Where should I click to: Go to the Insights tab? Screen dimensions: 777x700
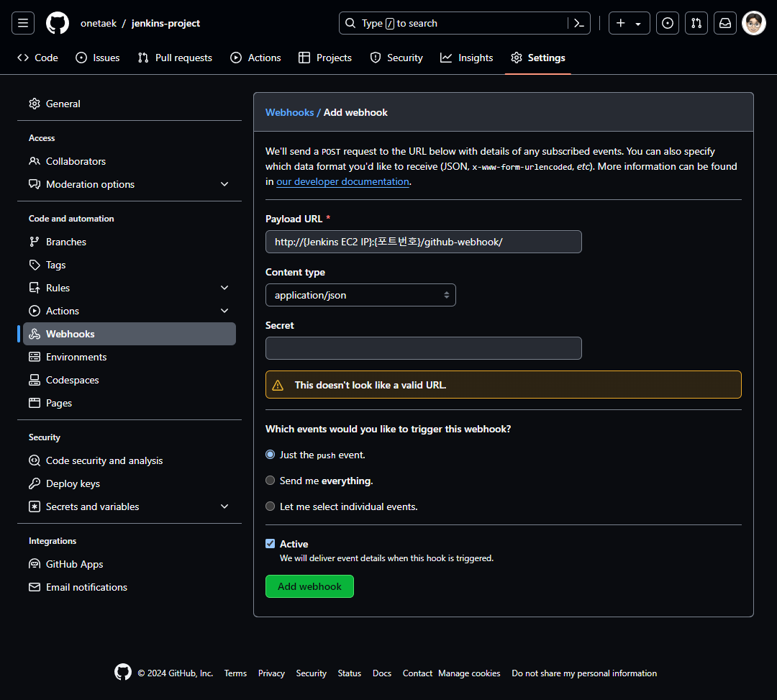[x=467, y=58]
